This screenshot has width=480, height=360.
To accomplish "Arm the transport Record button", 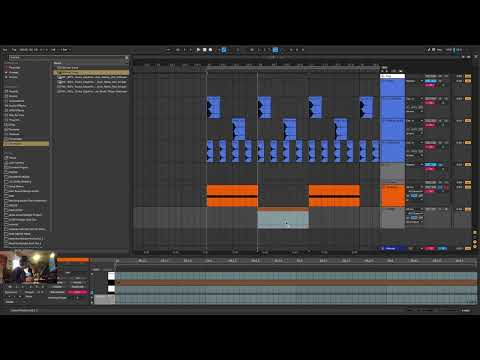I will click(210, 50).
